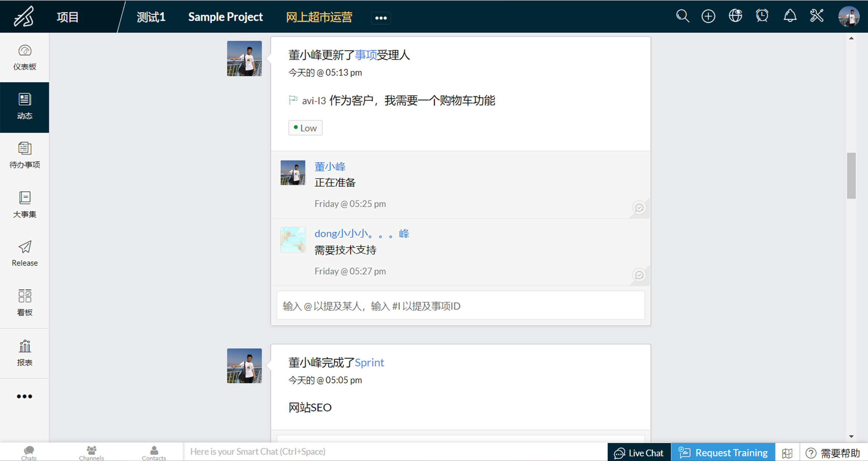Open the user profile avatar menu
This screenshot has height=461, width=868.
pyautogui.click(x=849, y=16)
